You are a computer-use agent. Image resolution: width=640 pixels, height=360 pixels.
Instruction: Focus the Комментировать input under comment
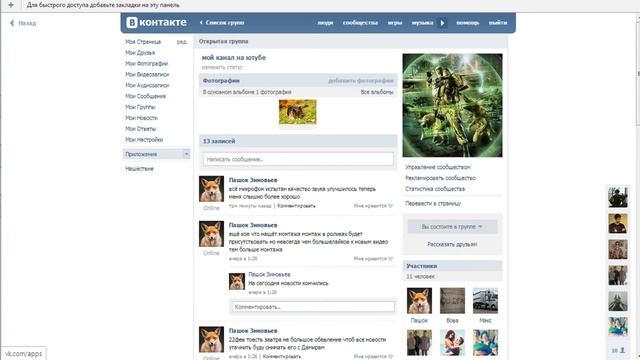pos(313,307)
